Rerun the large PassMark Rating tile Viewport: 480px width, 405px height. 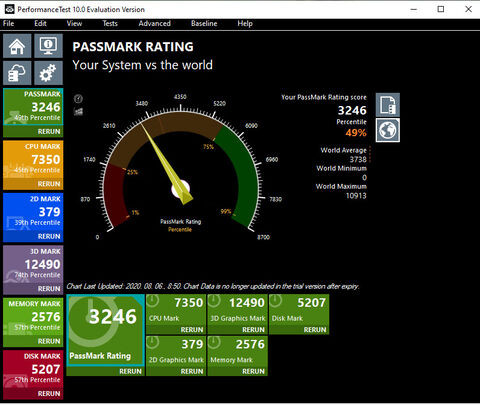click(x=130, y=371)
